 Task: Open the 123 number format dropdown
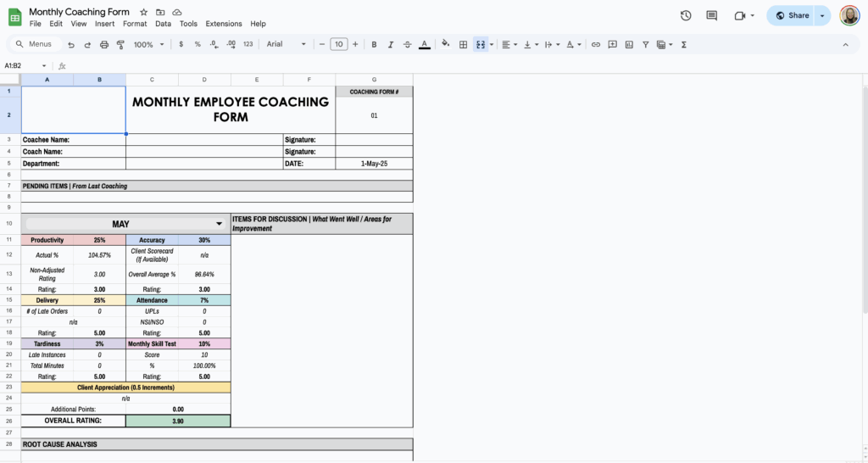[x=248, y=44]
